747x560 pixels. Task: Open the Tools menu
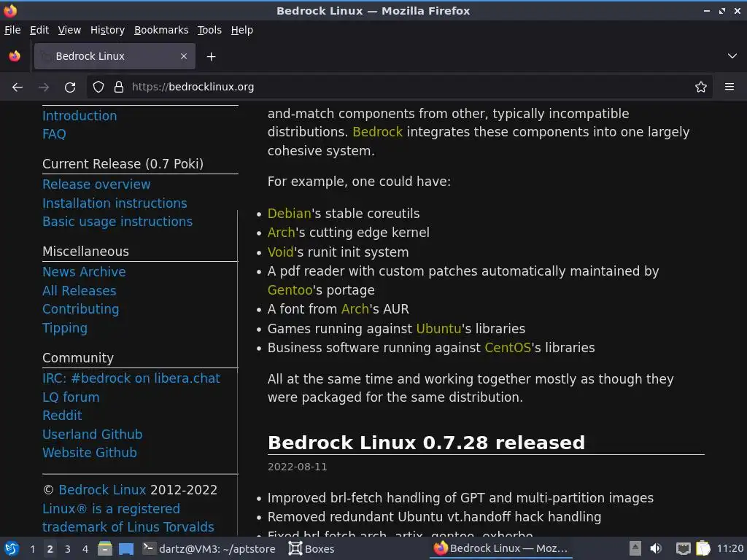(x=209, y=30)
